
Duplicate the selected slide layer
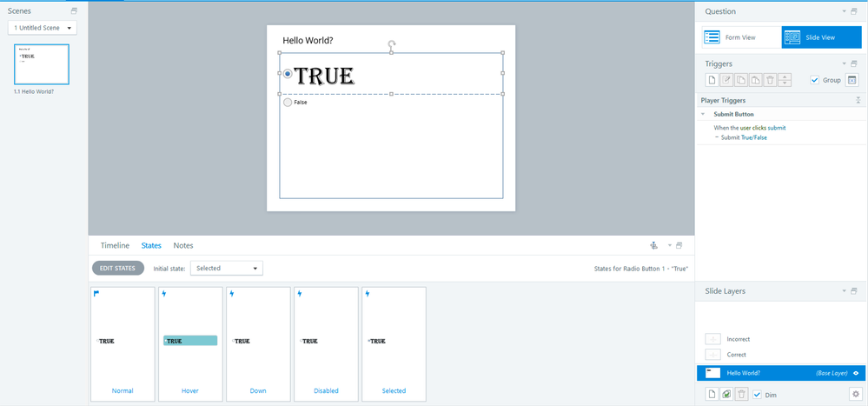pos(727,394)
